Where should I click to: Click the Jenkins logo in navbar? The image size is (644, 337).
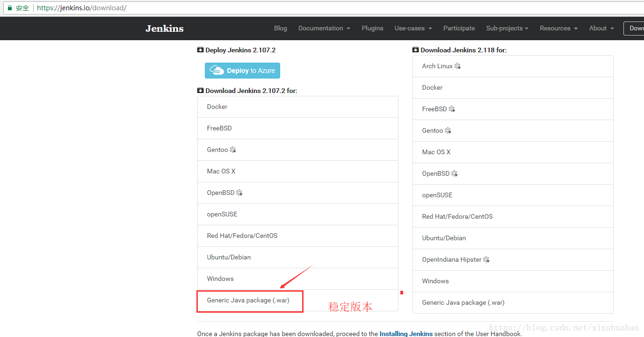[165, 29]
